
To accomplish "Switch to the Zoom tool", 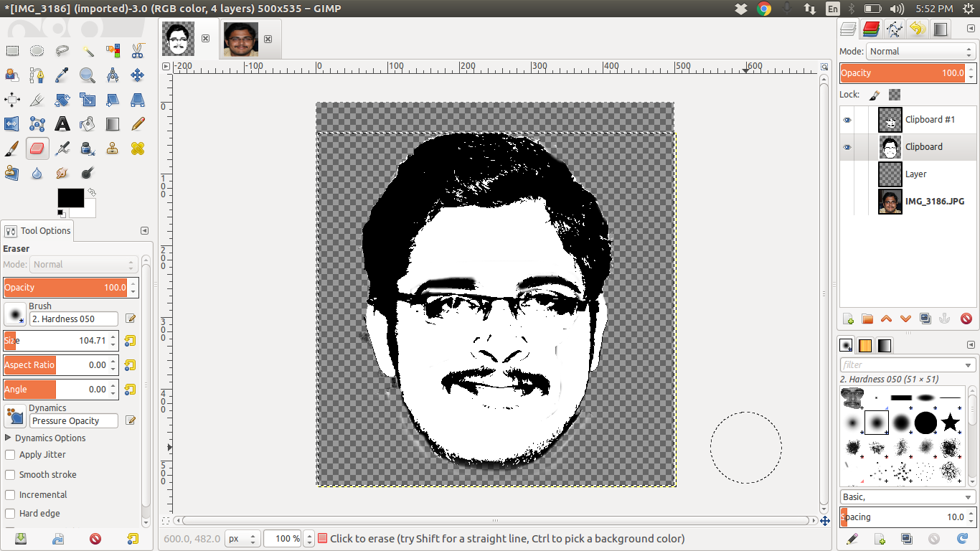I will 86,75.
